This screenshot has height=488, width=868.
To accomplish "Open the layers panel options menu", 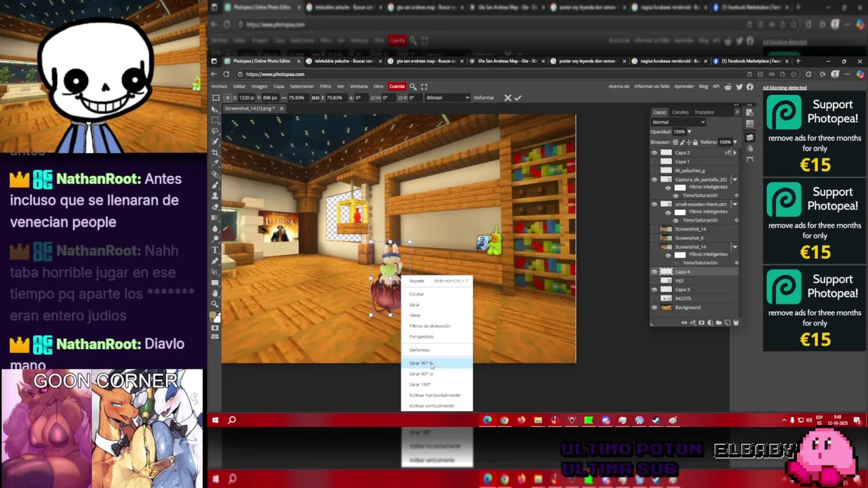I will [736, 112].
